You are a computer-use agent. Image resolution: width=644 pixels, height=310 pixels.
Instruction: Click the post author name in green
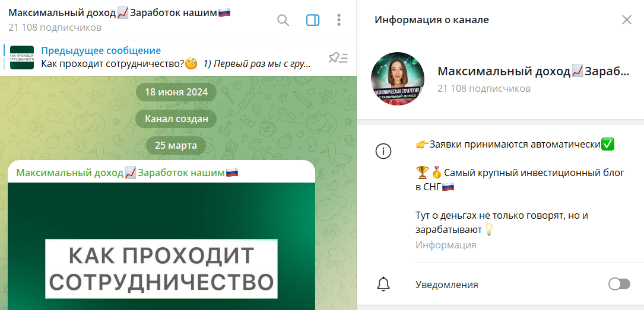point(128,172)
